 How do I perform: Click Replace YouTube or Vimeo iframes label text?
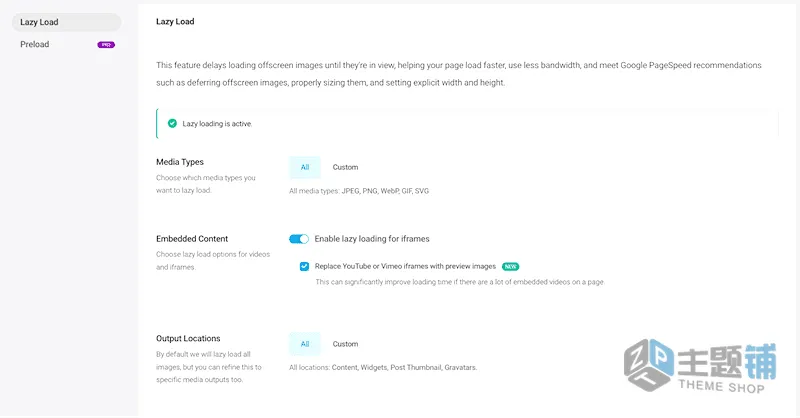405,266
